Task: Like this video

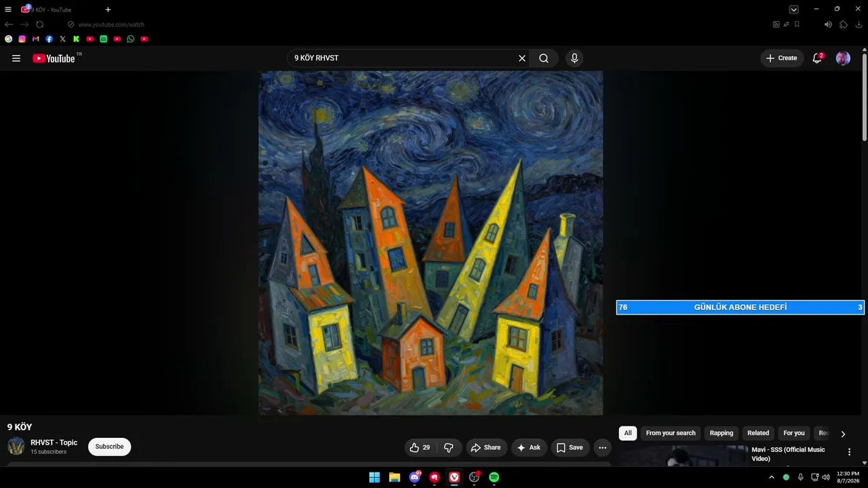Action: [420, 447]
